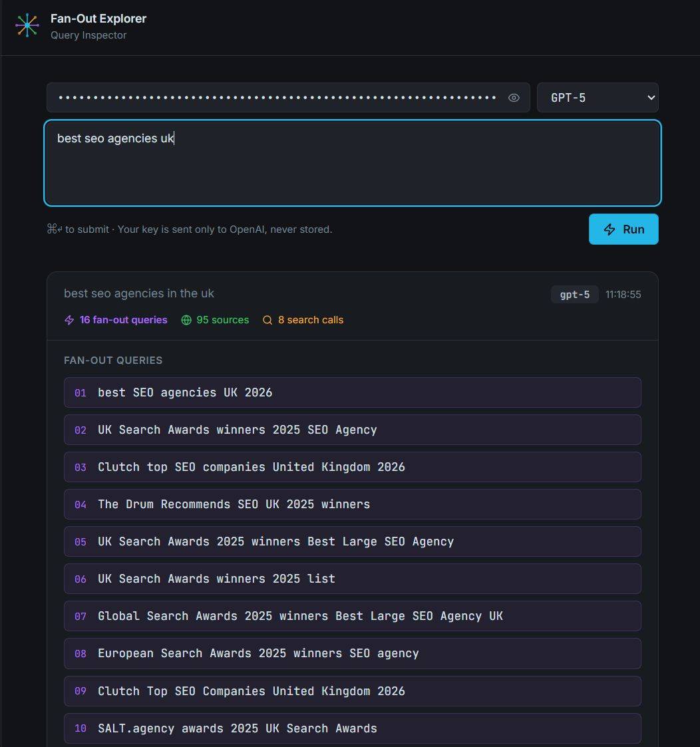
Task: Click the globe icon beside 95 sources
Action: pyautogui.click(x=186, y=320)
